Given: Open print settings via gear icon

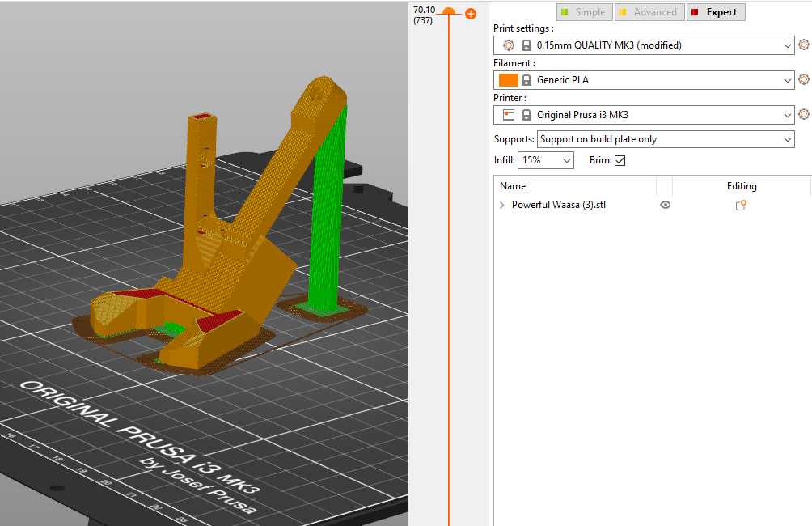Looking at the screenshot, I should [x=803, y=45].
